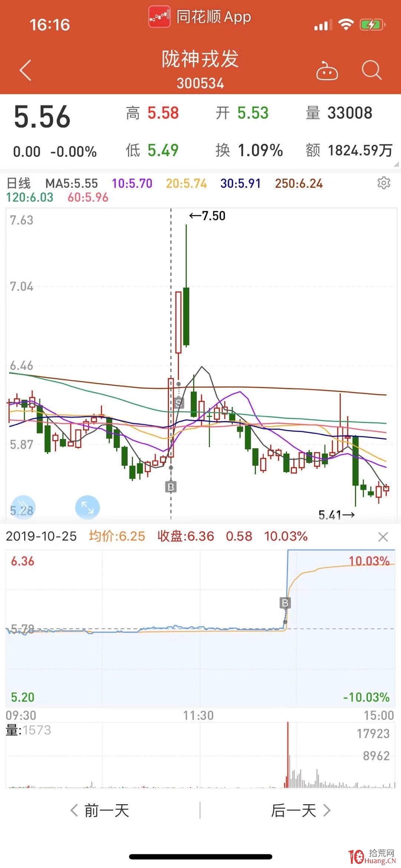Image resolution: width=401 pixels, height=868 pixels.
Task: Tap the stock code 300534
Action: (200, 83)
